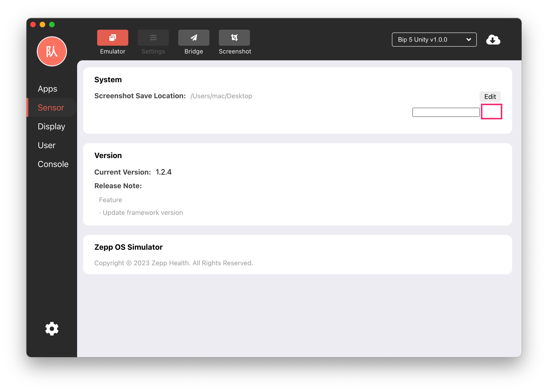Click the Bridge paper-plane icon
This screenshot has height=392, width=548.
194,38
